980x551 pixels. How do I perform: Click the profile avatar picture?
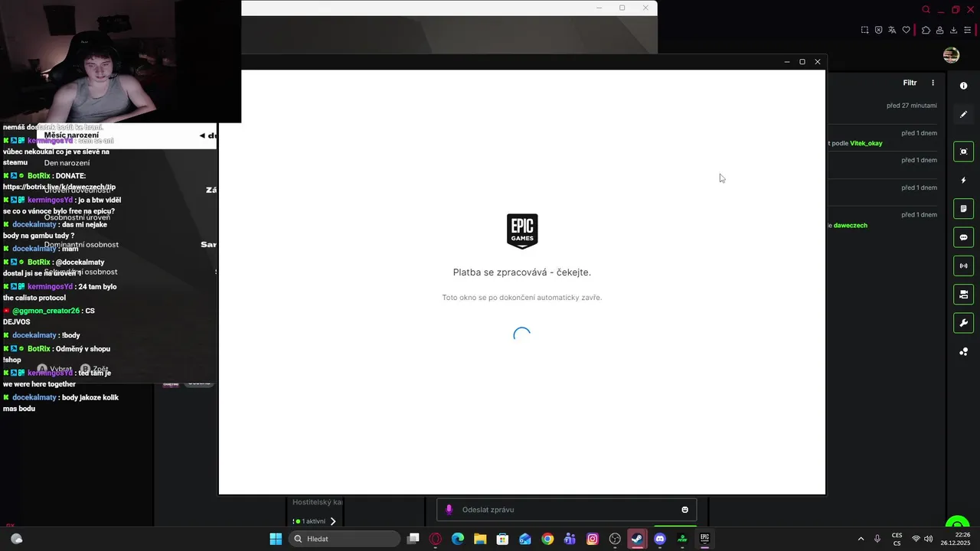952,55
